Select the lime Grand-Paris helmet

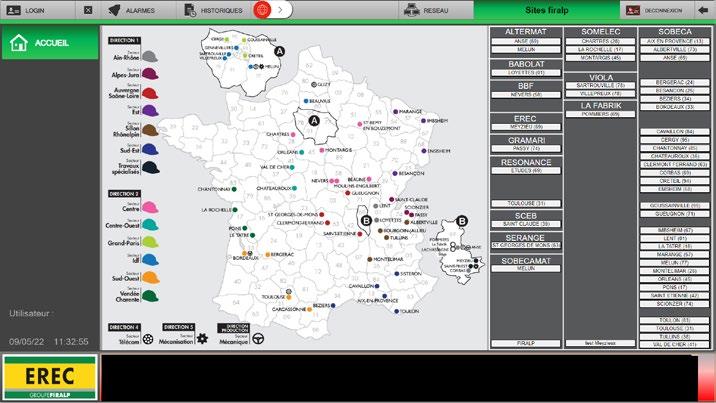pos(150,241)
